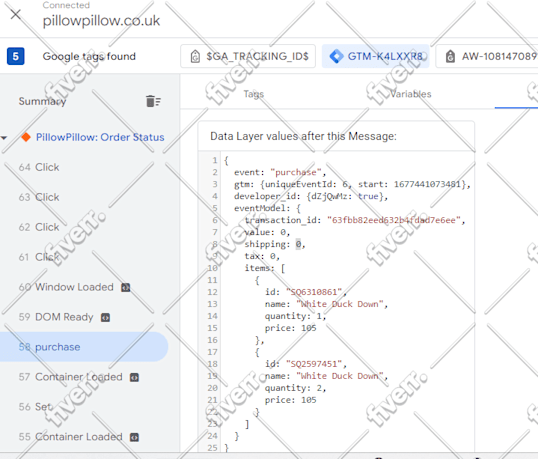Viewport: 538px width, 459px height.
Task: Click the code icon beside DOM Ready
Action: coord(105,318)
